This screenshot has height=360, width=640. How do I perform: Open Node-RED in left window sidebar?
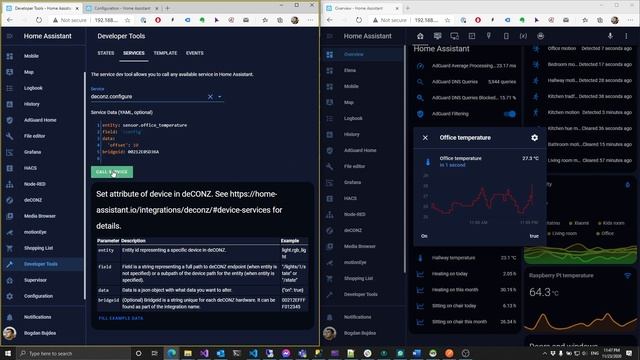[x=43, y=184]
